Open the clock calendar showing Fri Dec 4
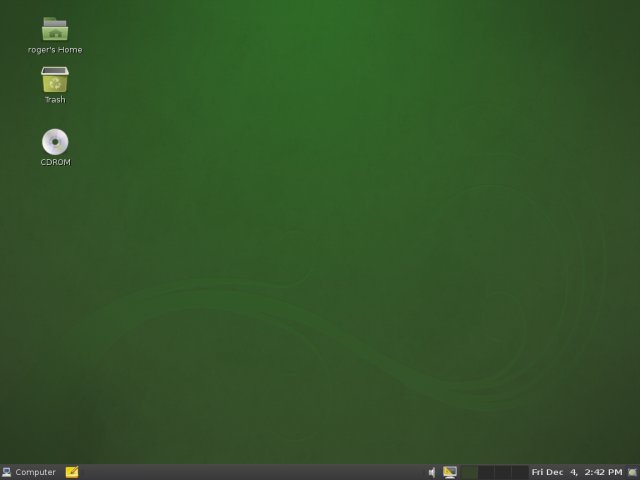 click(577, 473)
